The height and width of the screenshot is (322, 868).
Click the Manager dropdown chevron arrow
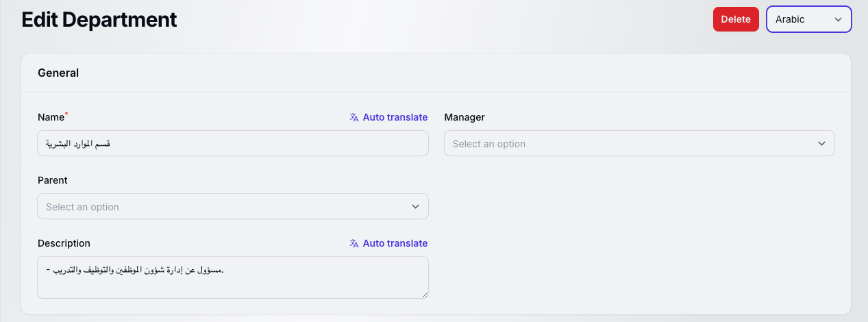[x=821, y=144]
